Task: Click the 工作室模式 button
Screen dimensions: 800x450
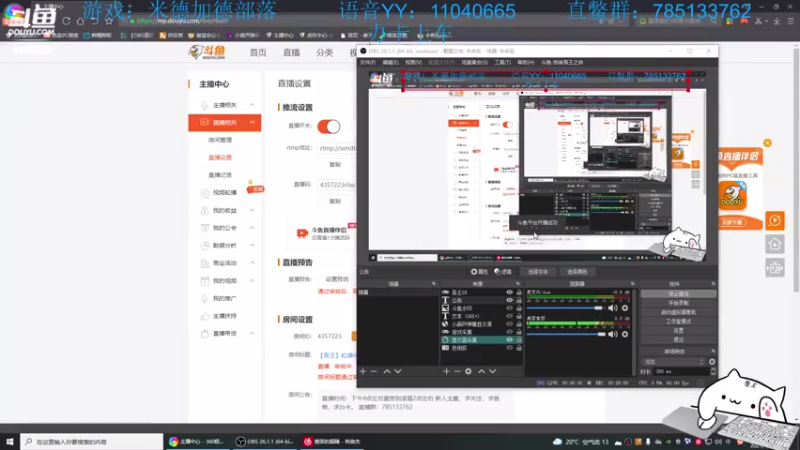Action: pyautogui.click(x=678, y=321)
